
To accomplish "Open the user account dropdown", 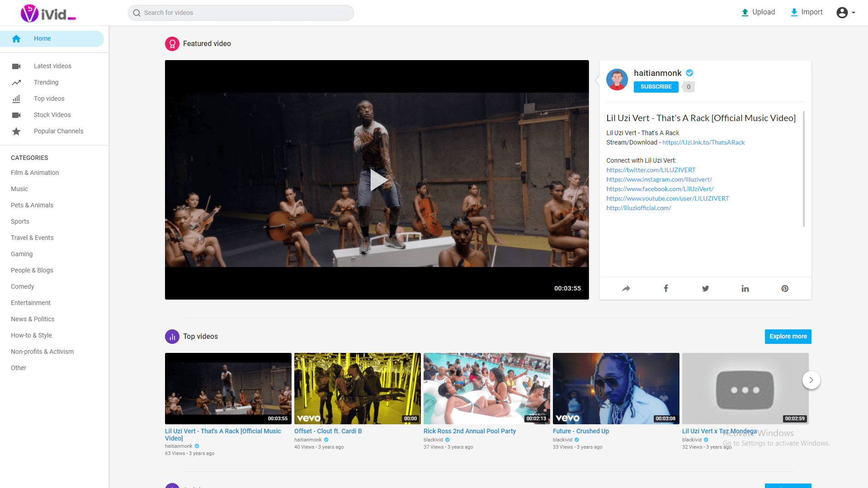I will (845, 13).
